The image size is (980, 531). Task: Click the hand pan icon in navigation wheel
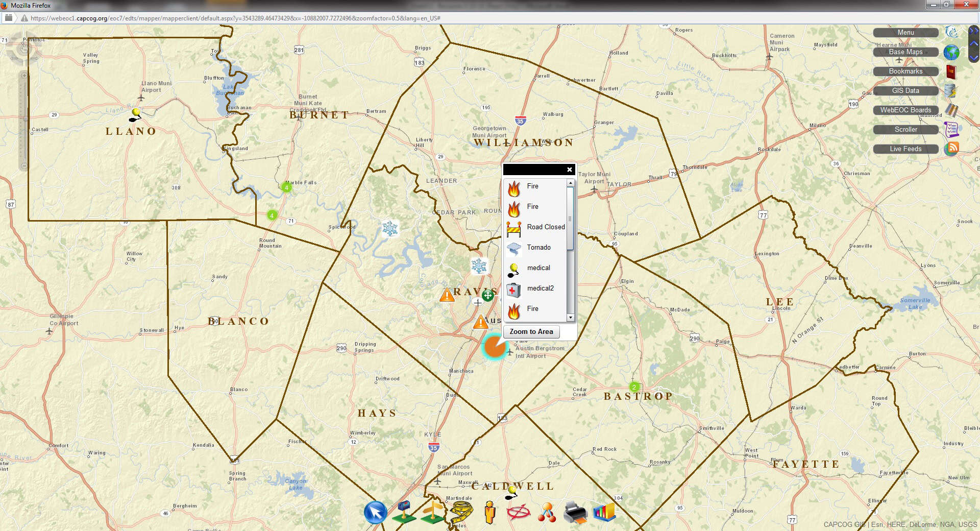pyautogui.click(x=24, y=50)
